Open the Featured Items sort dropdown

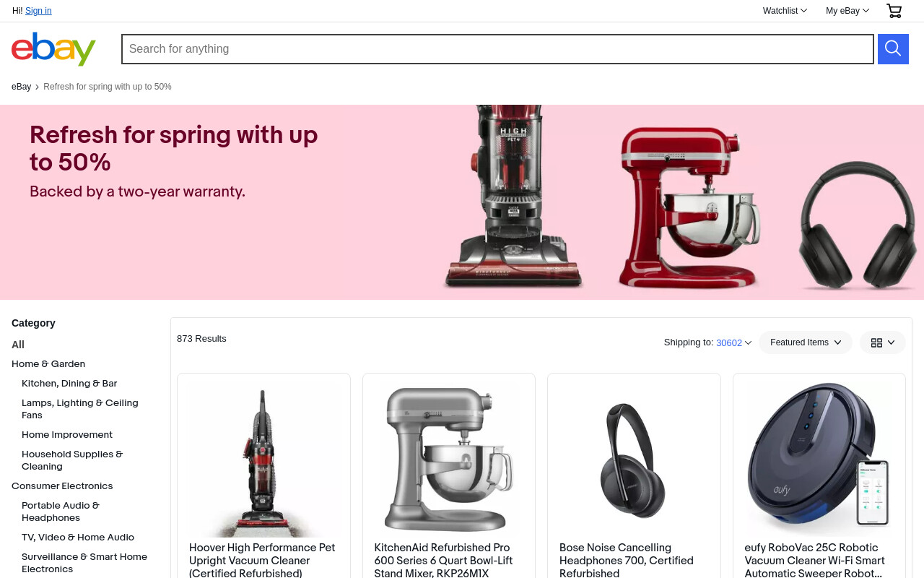(806, 342)
